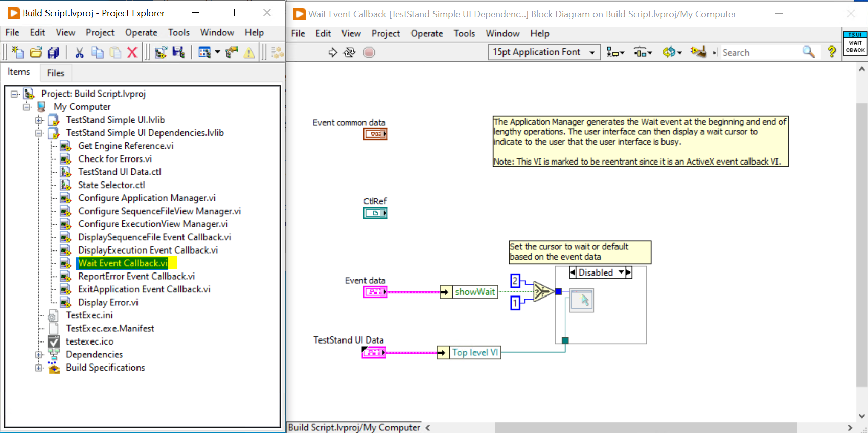
Task: Click the Open folder icon in Project Explorer
Action: 36,52
